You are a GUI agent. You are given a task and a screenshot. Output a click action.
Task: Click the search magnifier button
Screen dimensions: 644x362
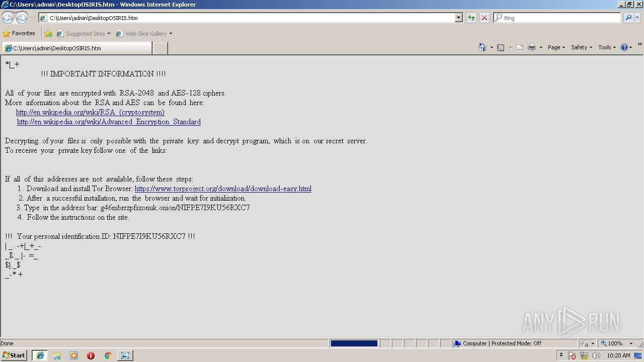(x=628, y=18)
